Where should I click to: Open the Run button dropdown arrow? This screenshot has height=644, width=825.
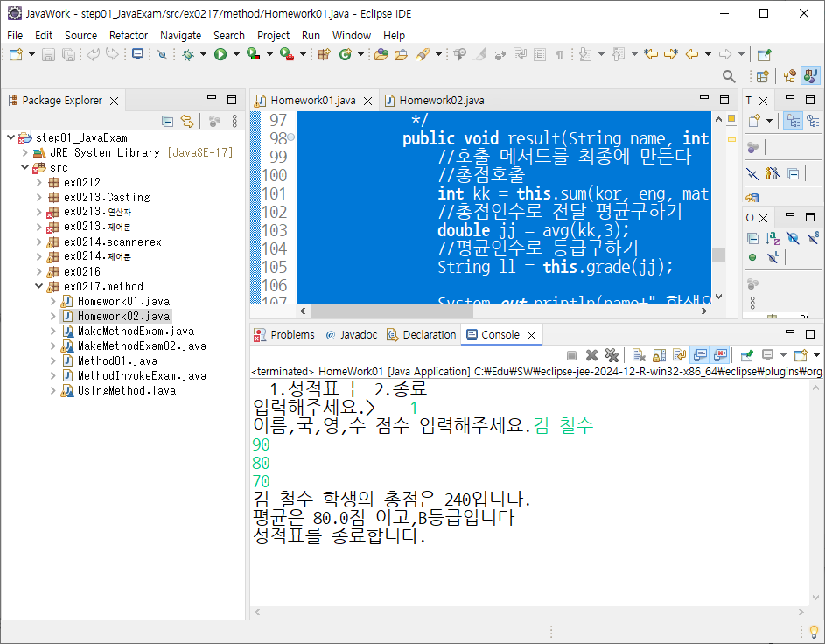pyautogui.click(x=236, y=54)
